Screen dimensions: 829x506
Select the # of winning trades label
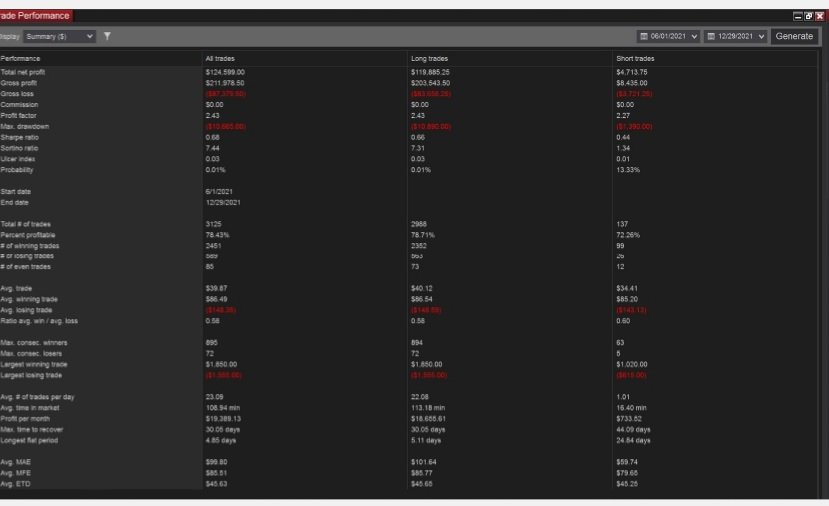(x=30, y=246)
